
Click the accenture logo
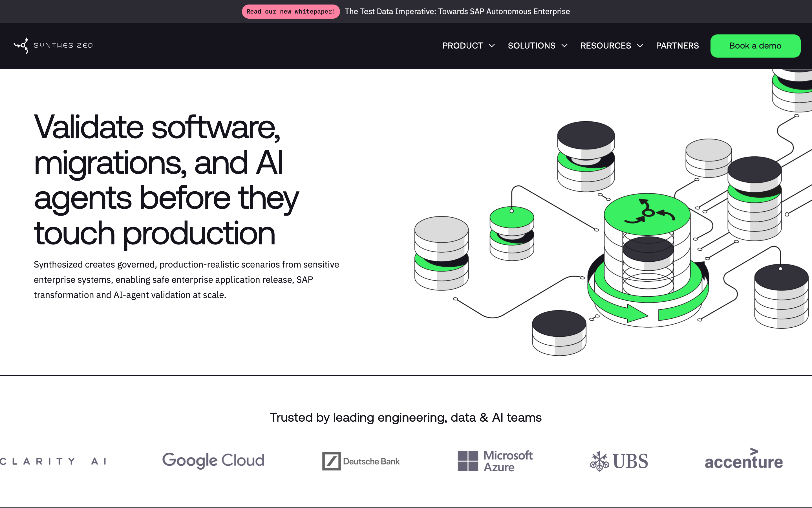coord(743,459)
